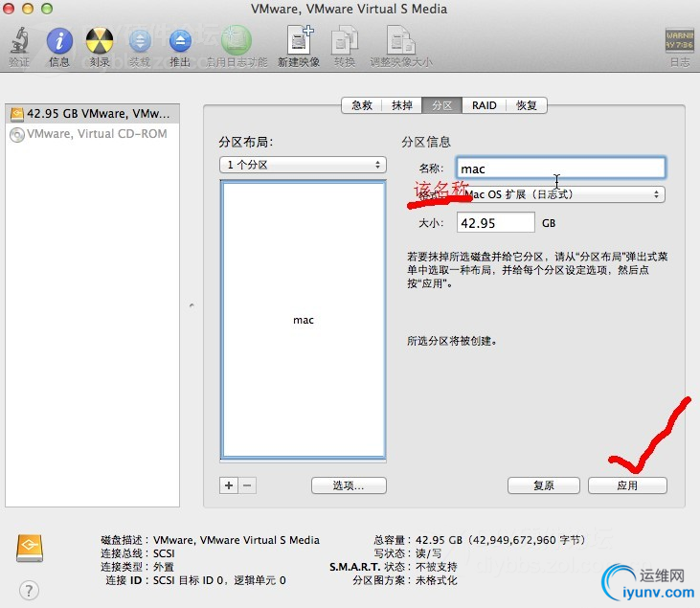Open the format dropdown Mac OS 扩展
This screenshot has height=608, width=700.
pos(561,194)
